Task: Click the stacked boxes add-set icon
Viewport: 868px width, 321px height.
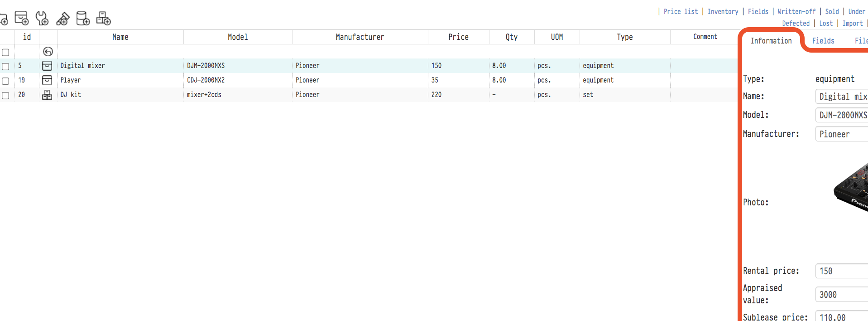Action: coord(103,18)
